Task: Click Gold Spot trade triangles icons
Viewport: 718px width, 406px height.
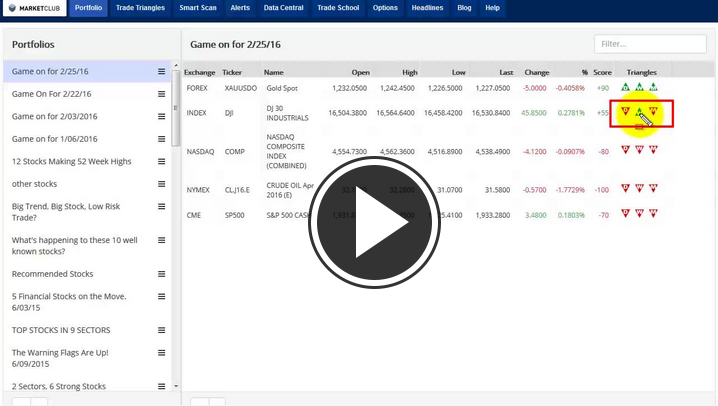Action: (639, 88)
